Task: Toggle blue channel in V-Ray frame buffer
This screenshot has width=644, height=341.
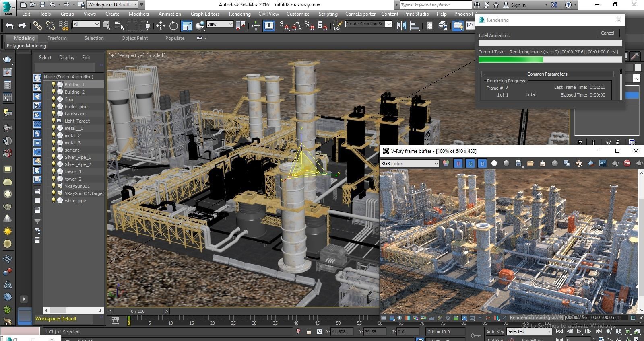Action: (x=482, y=163)
